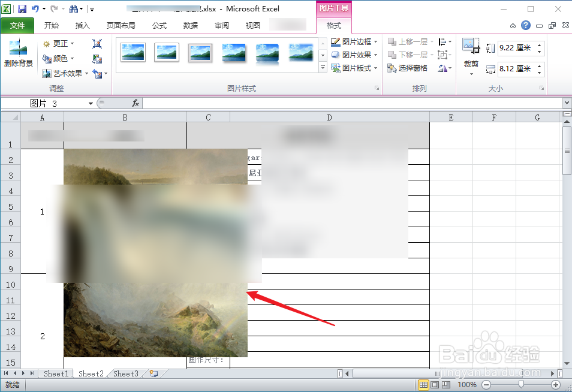Select the Format (格式) picture tools tab

coord(334,26)
